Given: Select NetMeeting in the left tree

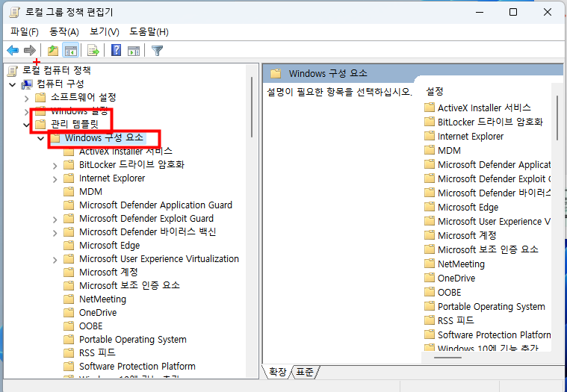Looking at the screenshot, I should coord(102,299).
